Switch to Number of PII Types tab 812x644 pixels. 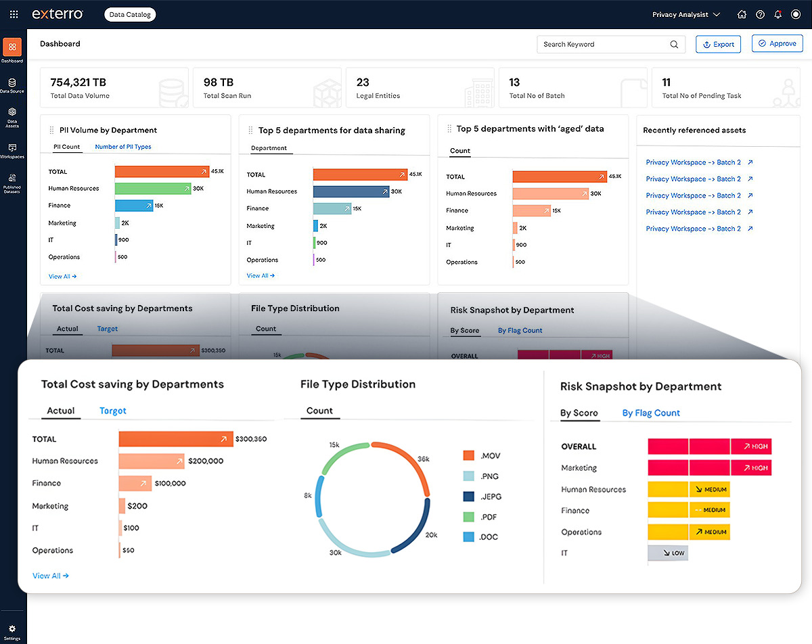(x=123, y=147)
